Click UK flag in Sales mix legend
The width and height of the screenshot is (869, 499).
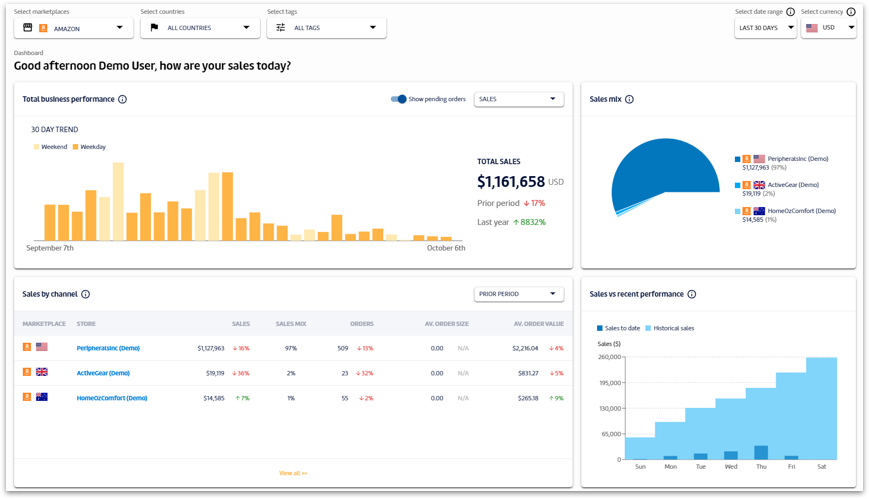[x=759, y=185]
